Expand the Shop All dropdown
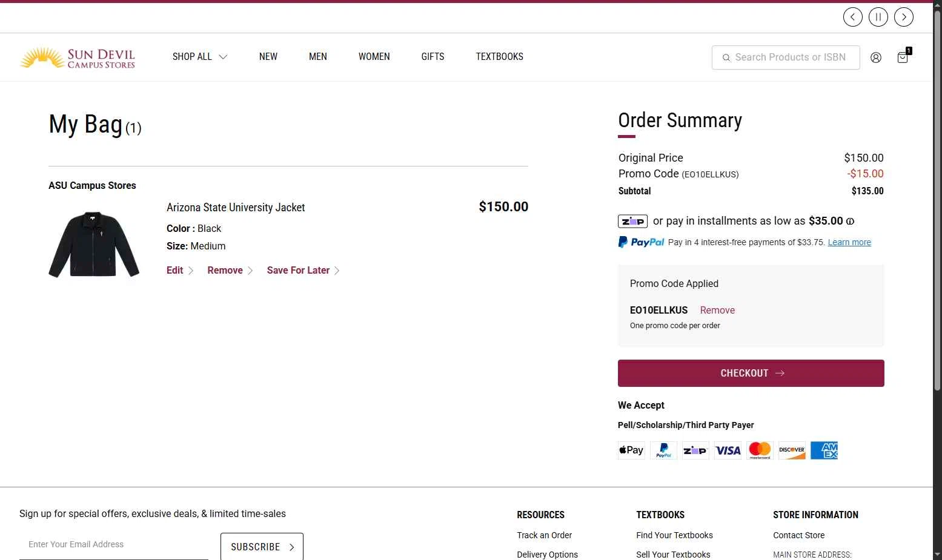 pyautogui.click(x=200, y=57)
